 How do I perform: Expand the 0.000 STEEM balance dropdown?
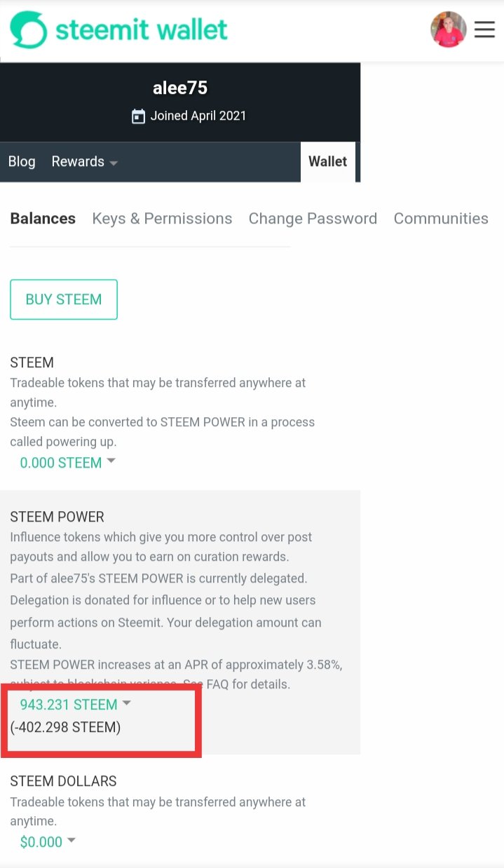(x=67, y=463)
